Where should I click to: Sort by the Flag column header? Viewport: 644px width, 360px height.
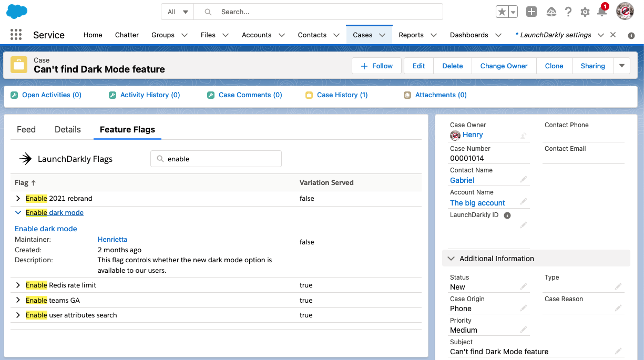pos(25,183)
